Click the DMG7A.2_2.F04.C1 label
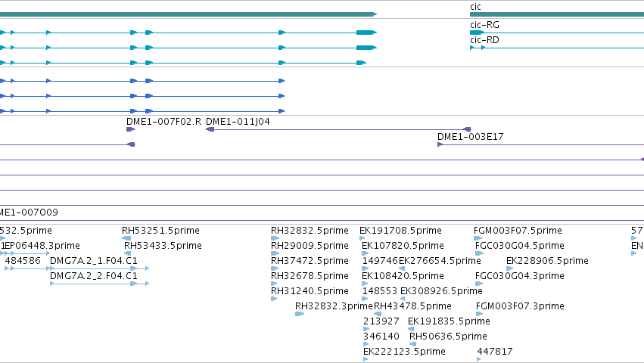The image size is (644, 363). (x=94, y=276)
